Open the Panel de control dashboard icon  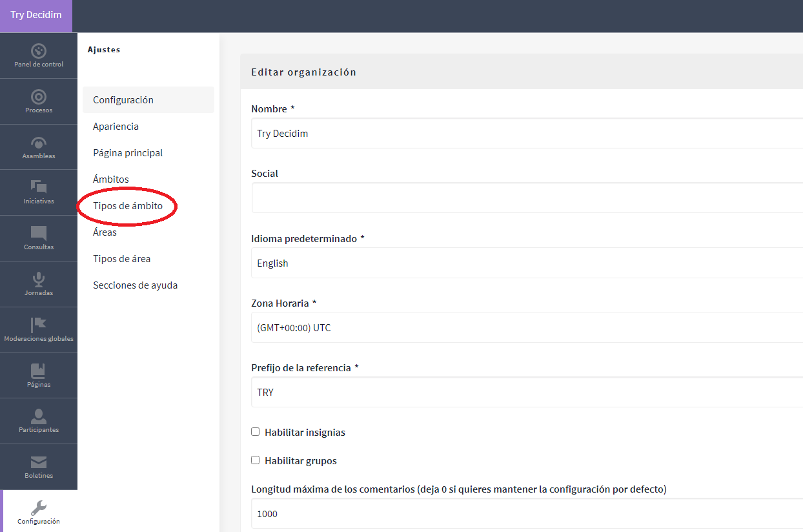(x=39, y=51)
